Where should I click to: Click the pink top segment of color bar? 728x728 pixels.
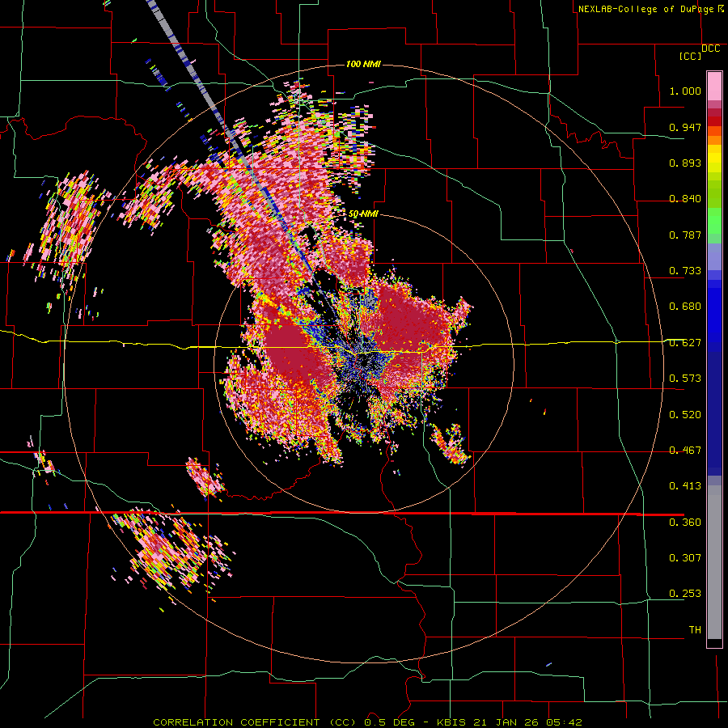click(x=714, y=86)
